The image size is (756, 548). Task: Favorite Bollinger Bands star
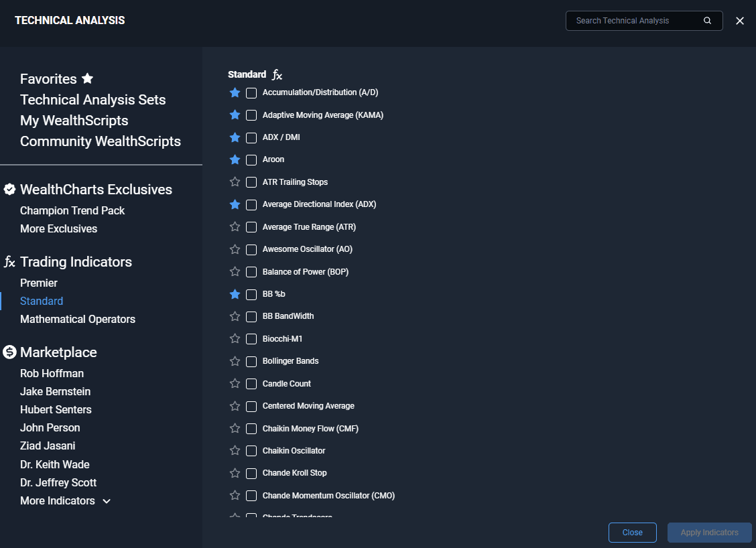coord(235,361)
